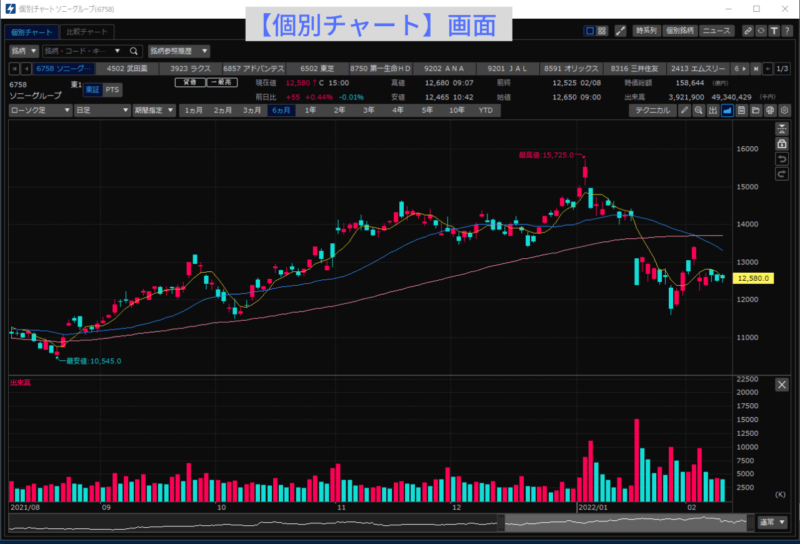Switch to PTS market toggle

(x=113, y=90)
